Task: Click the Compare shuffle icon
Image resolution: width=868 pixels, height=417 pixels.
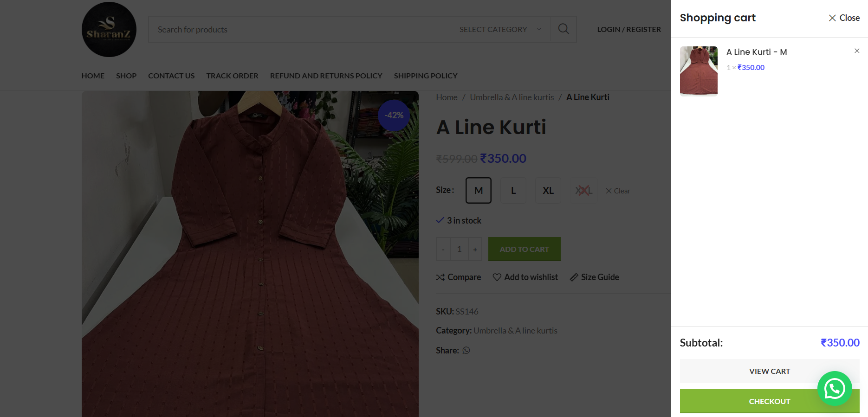Action: point(440,277)
